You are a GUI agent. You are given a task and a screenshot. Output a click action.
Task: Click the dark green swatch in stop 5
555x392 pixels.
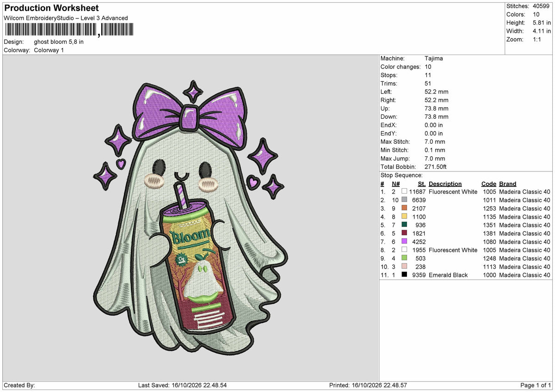click(x=404, y=225)
